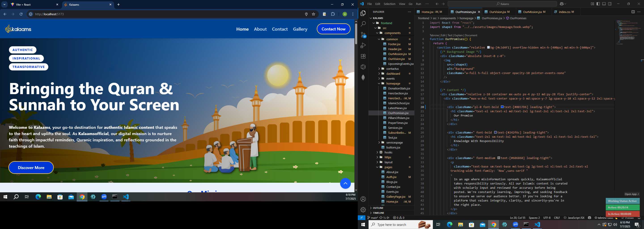Toggle Primary Side Bar layout button
The height and width of the screenshot is (229, 644).
(598, 4)
